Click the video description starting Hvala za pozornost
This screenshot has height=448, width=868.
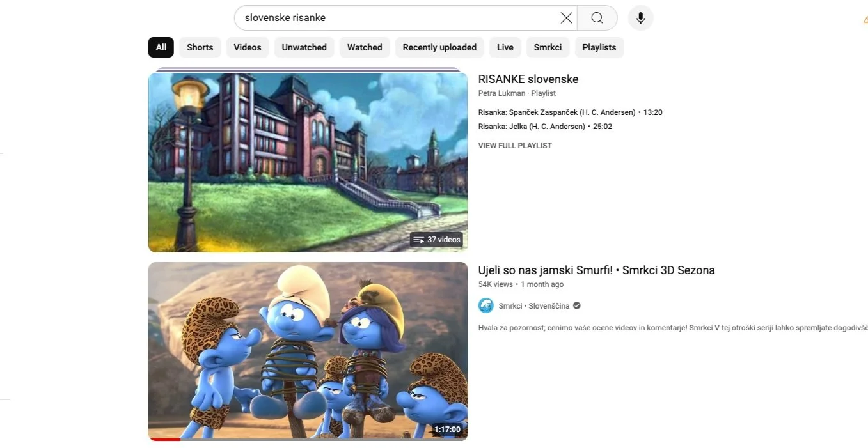click(673, 328)
